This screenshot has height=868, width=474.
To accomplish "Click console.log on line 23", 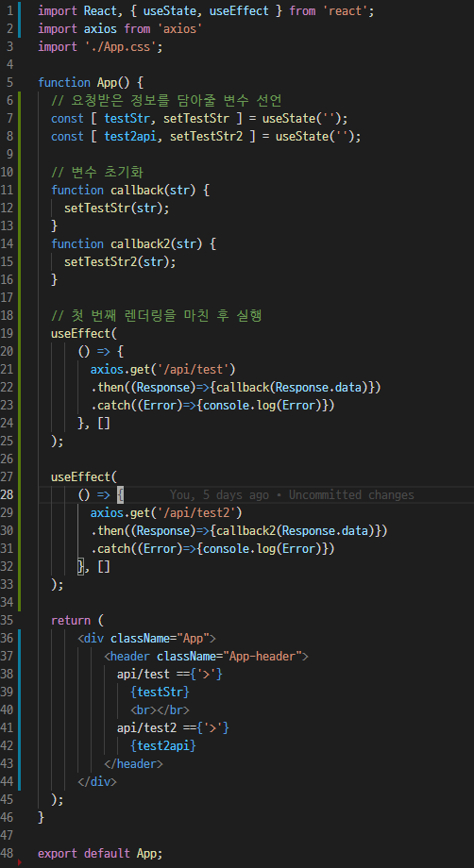I will (239, 405).
